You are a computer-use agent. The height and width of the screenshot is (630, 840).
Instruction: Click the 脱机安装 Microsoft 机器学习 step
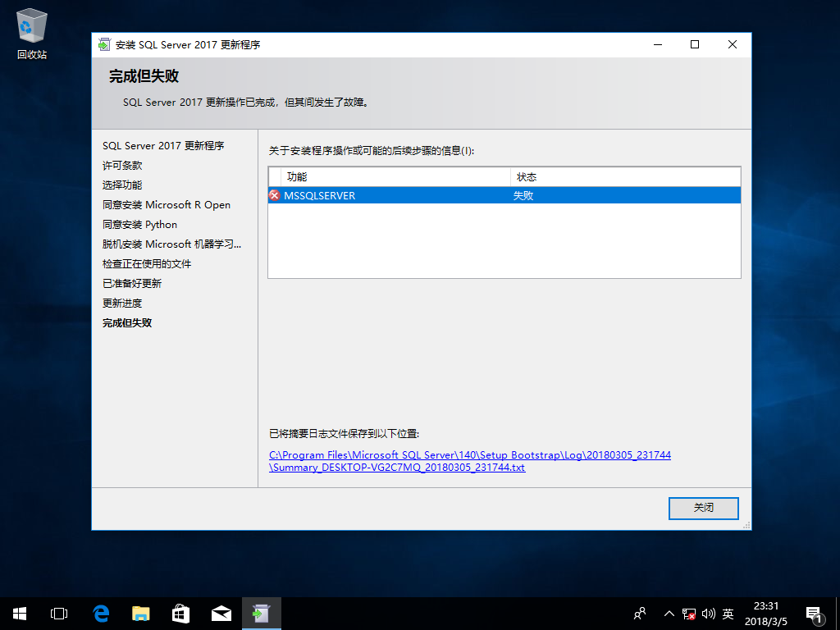pyautogui.click(x=172, y=244)
